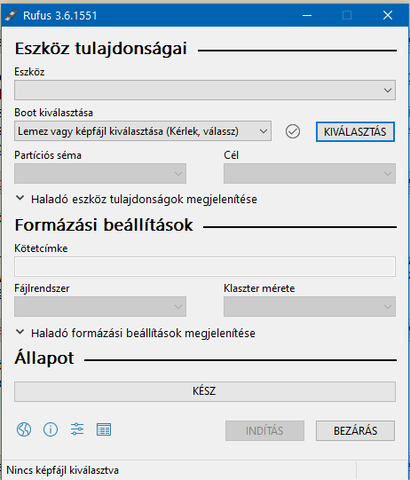410x480 pixels.
Task: Open the Eszköz device dropdown
Action: pyautogui.click(x=205, y=90)
